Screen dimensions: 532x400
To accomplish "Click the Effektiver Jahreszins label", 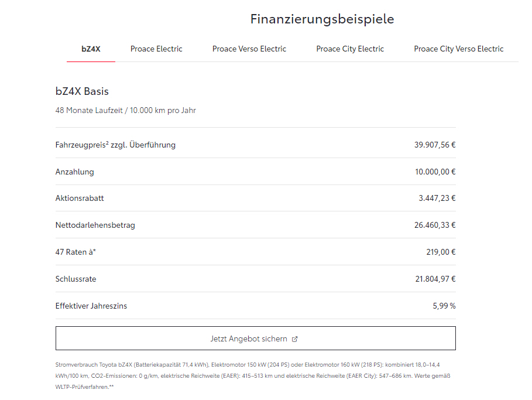I will 91,306.
